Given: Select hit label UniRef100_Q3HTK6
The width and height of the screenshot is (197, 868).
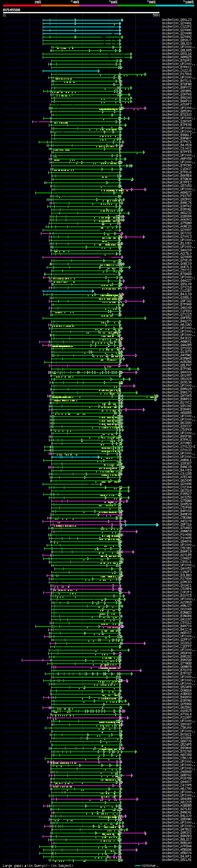Looking at the screenshot, I should 177,94.
